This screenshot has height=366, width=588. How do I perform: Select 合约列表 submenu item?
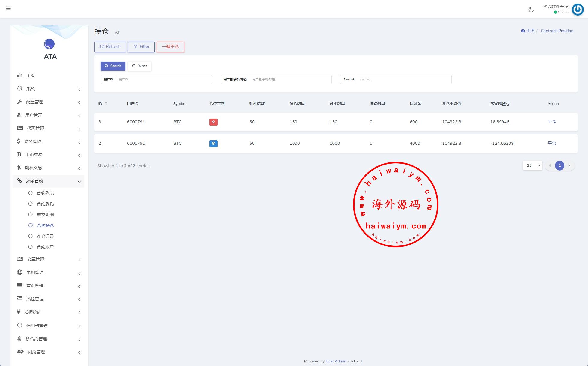click(45, 193)
